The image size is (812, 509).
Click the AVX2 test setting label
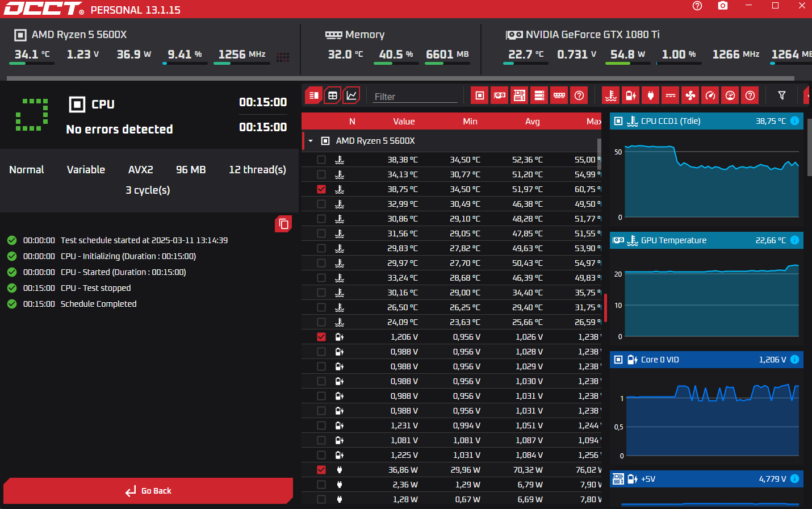pyautogui.click(x=140, y=170)
